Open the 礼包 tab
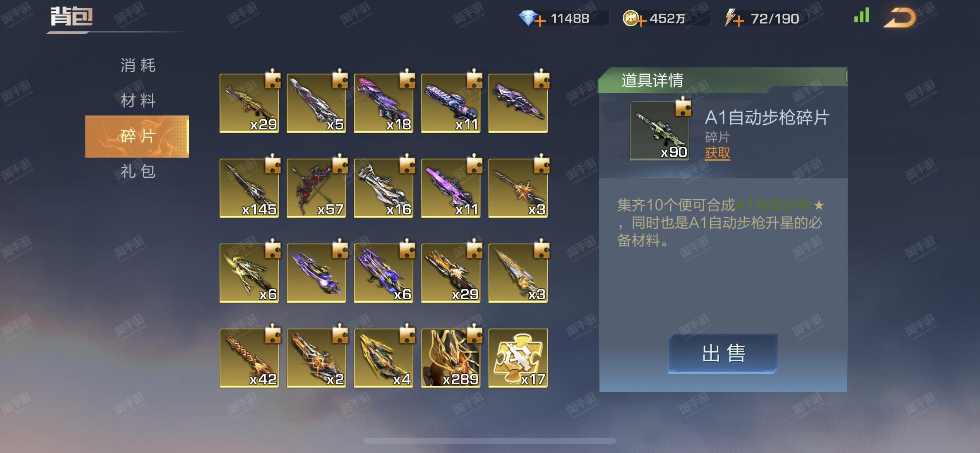980x453 pixels. pyautogui.click(x=137, y=171)
